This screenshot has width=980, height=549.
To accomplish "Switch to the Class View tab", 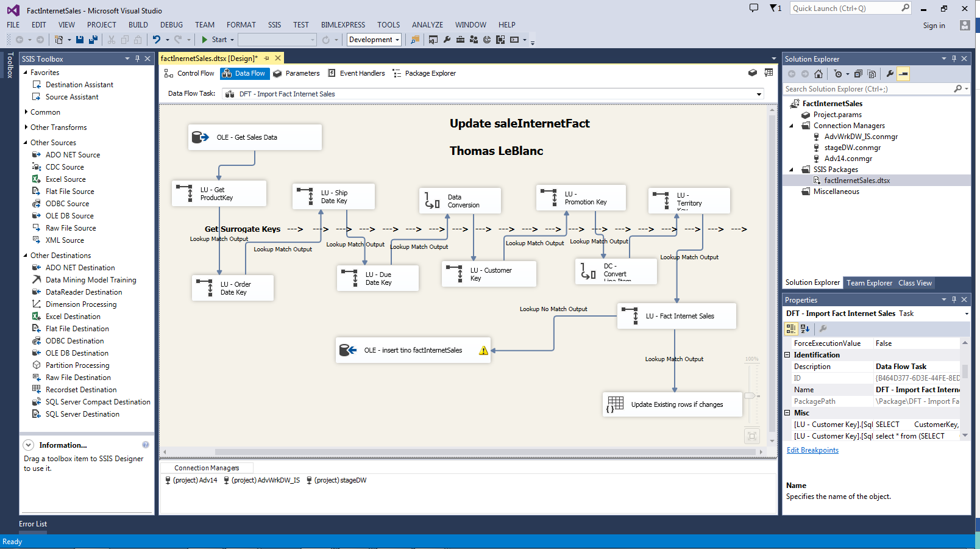I will [915, 283].
